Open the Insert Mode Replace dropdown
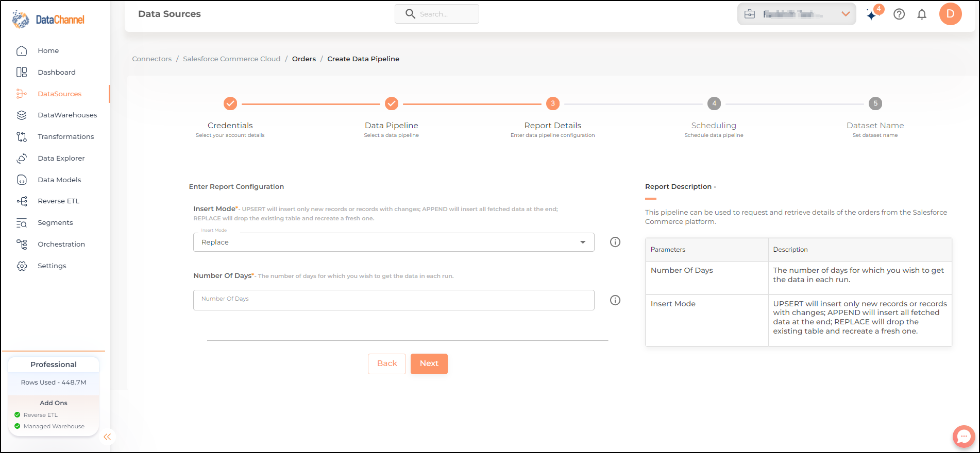Viewport: 980px width, 453px height. [394, 242]
